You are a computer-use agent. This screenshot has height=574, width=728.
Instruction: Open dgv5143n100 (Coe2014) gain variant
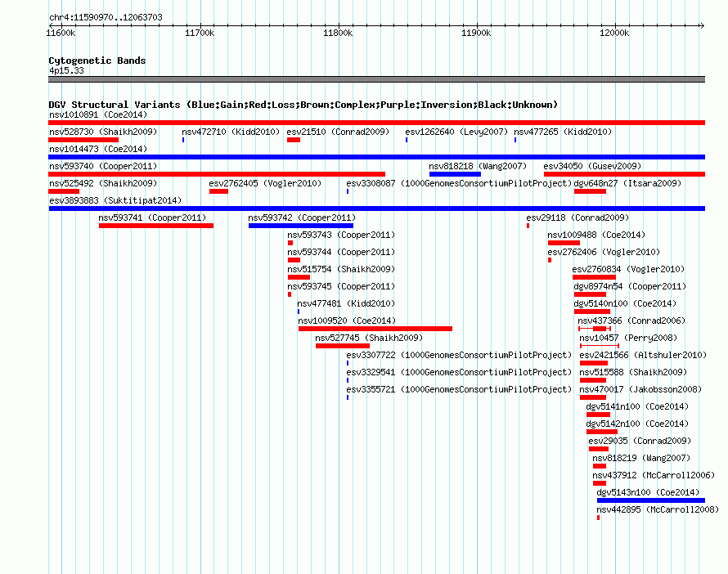[651, 500]
